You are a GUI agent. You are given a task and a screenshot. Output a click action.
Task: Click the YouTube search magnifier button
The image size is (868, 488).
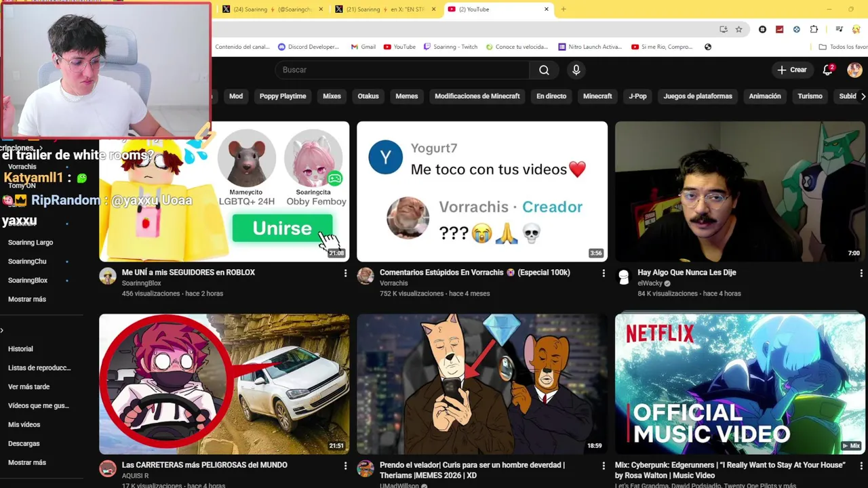[x=544, y=70]
